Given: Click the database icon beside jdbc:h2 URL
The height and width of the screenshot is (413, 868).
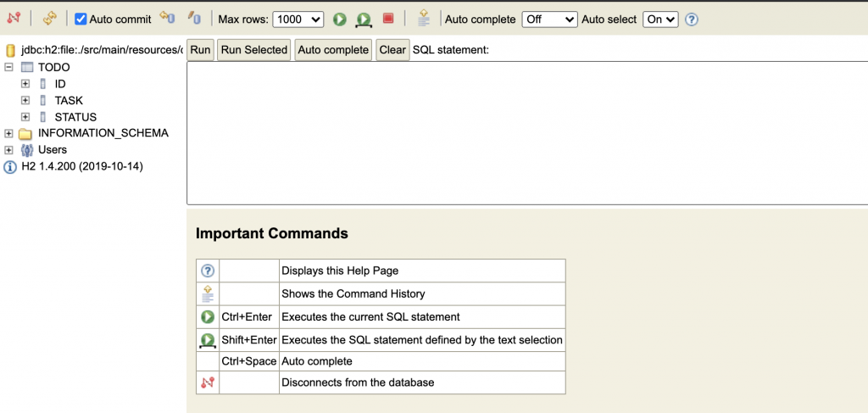Looking at the screenshot, I should tap(10, 51).
